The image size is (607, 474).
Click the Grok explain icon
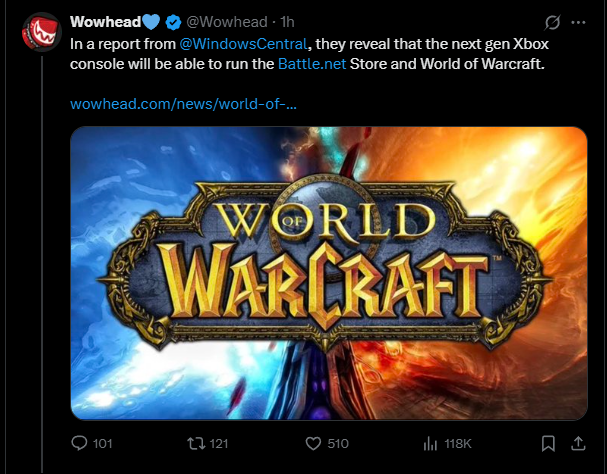tap(552, 22)
